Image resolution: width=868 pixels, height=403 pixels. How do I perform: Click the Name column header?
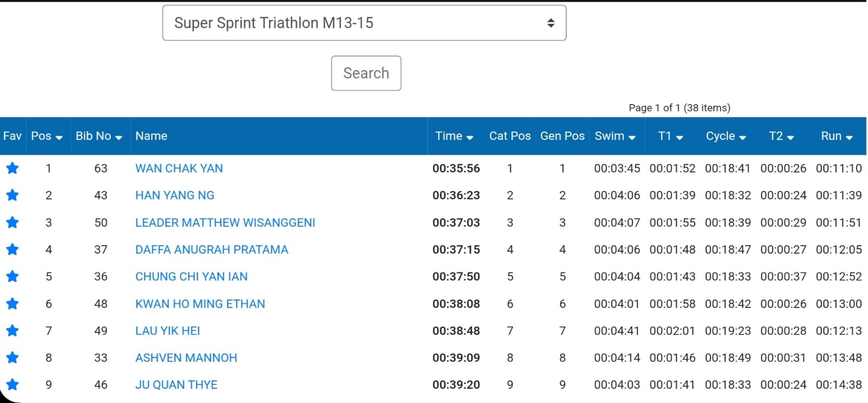coord(151,136)
